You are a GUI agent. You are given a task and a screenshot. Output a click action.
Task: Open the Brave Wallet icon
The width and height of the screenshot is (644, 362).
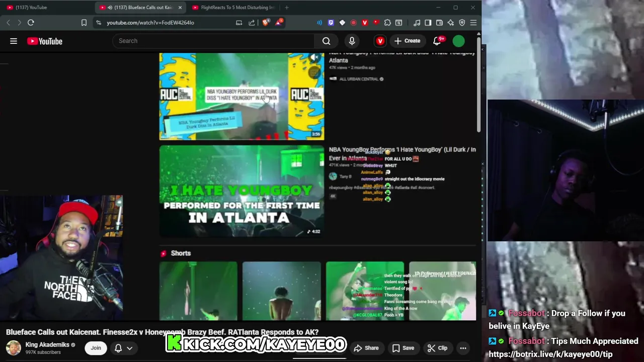[439, 23]
